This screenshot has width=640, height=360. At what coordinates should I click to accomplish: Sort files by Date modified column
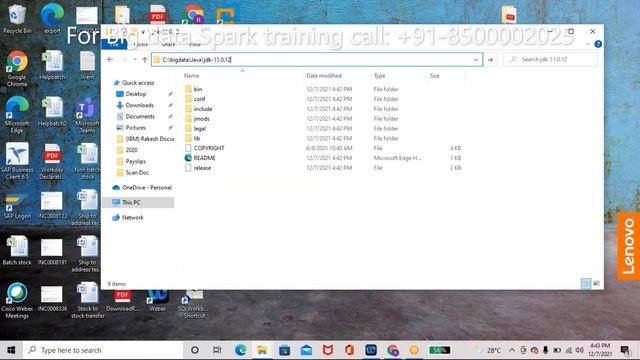[324, 76]
